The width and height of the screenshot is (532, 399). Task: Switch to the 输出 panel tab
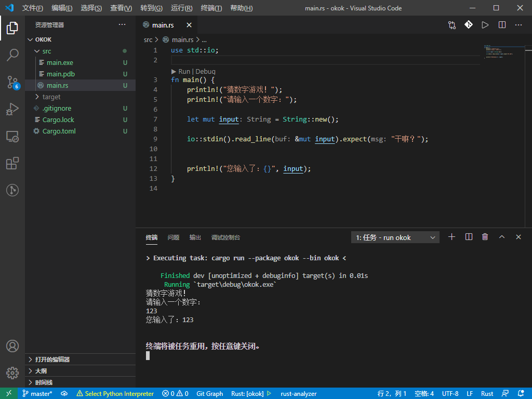point(195,237)
